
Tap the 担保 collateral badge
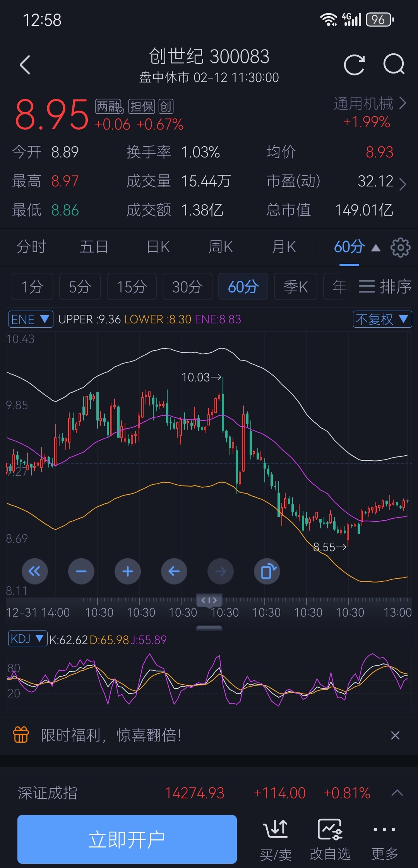[x=142, y=106]
